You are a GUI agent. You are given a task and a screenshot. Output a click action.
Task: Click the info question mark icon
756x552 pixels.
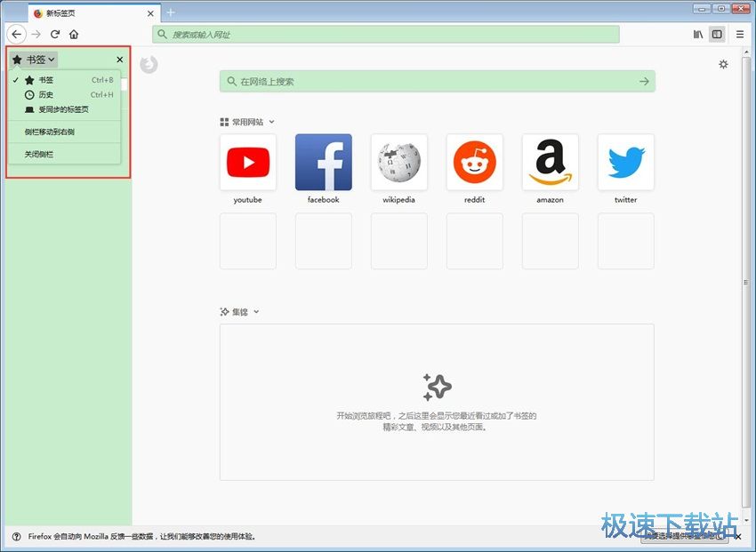[x=16, y=537]
